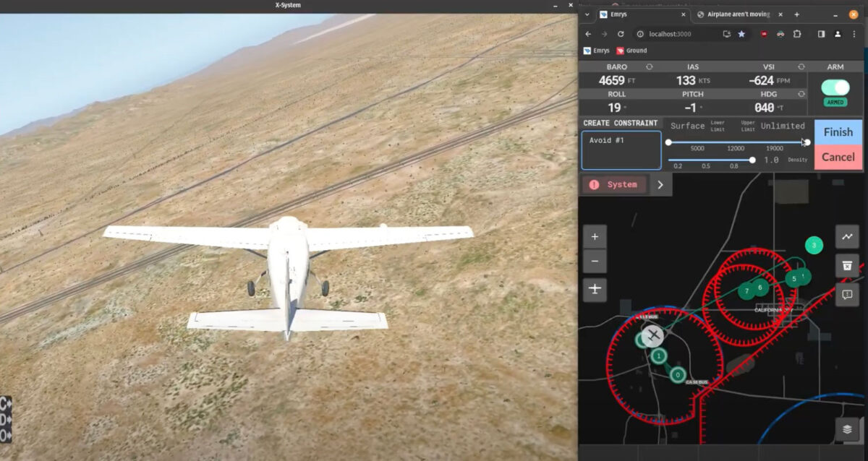
Task: Open the map layers selector
Action: pos(847,429)
